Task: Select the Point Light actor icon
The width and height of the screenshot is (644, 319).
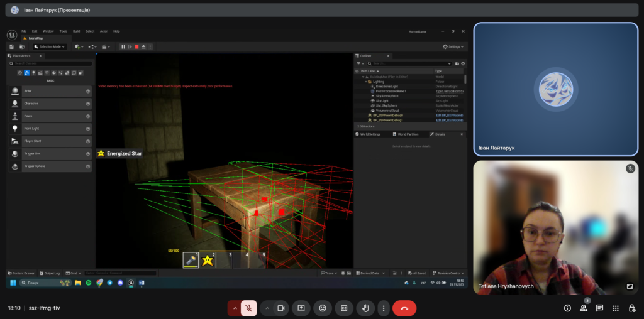Action: coord(15,128)
